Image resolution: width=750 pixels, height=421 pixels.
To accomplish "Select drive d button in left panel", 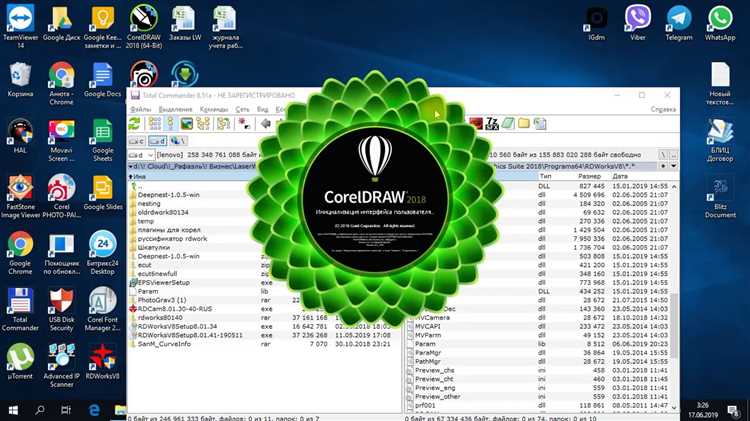I will click(x=157, y=141).
